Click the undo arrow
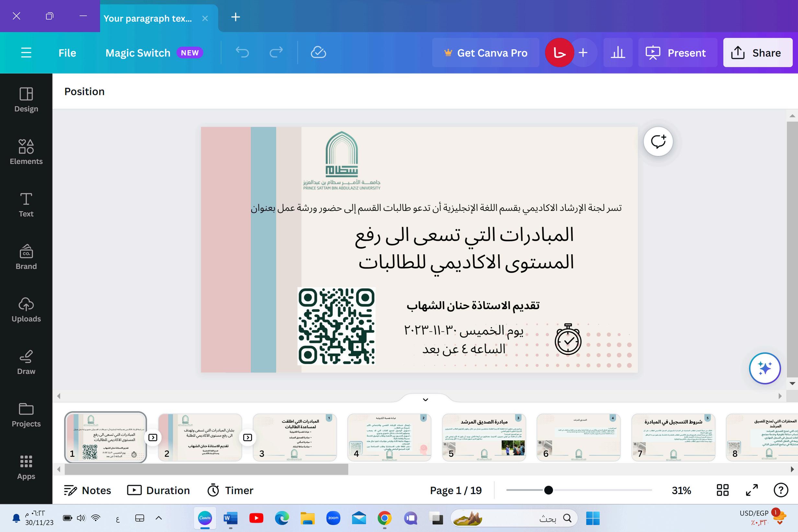This screenshot has height=532, width=798. pyautogui.click(x=242, y=52)
